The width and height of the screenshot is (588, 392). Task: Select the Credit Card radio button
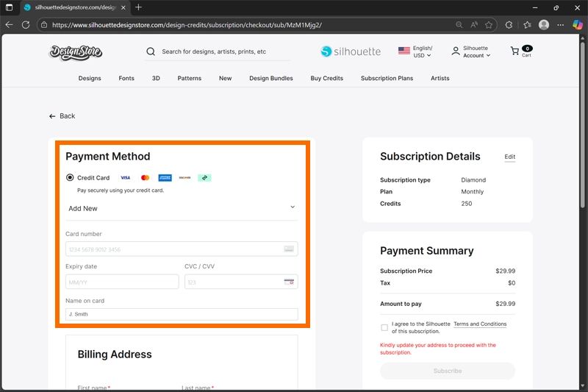pyautogui.click(x=70, y=177)
